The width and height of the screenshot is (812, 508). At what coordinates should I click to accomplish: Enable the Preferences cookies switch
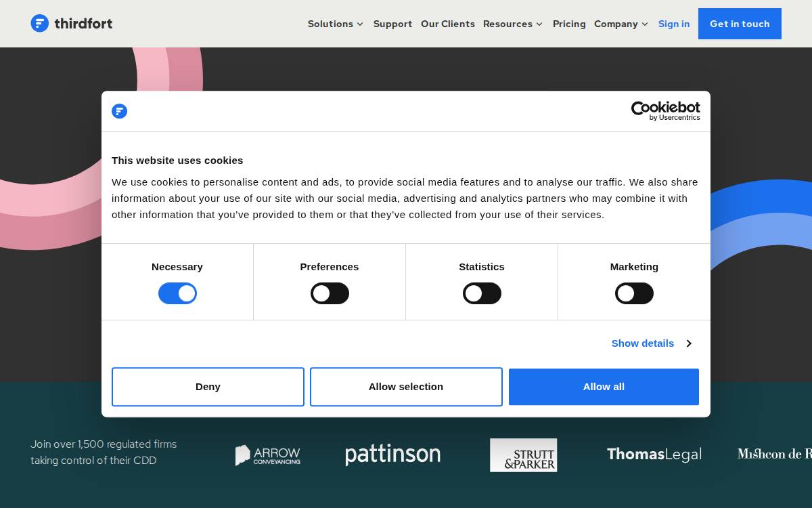[x=330, y=293]
